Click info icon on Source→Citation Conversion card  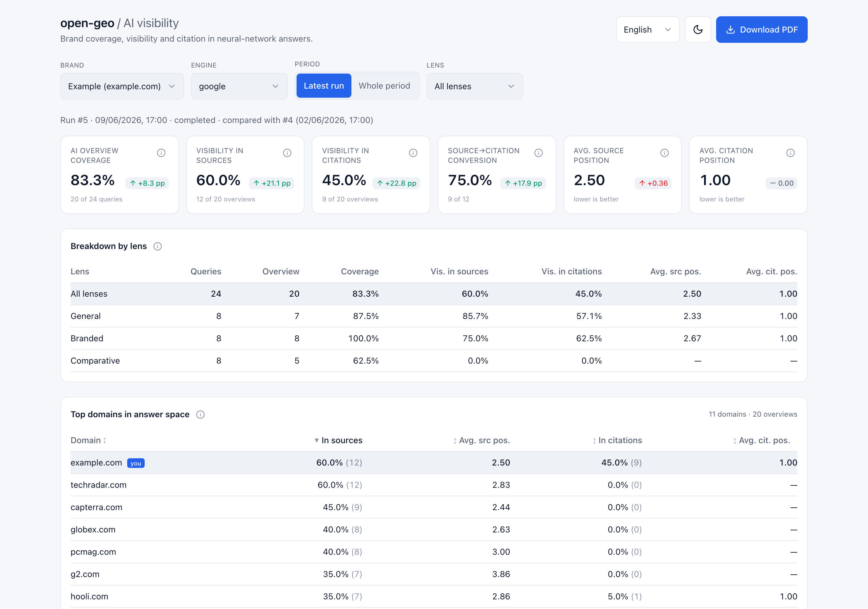coord(538,153)
